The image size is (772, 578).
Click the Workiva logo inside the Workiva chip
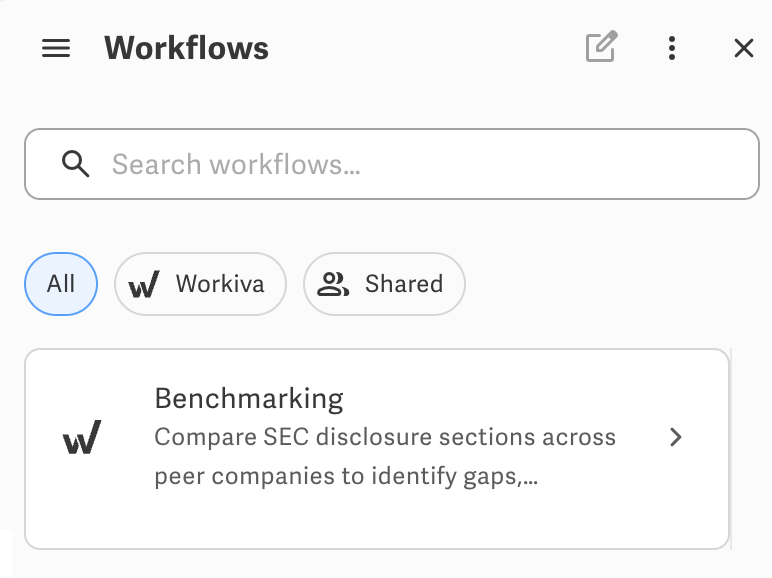144,284
